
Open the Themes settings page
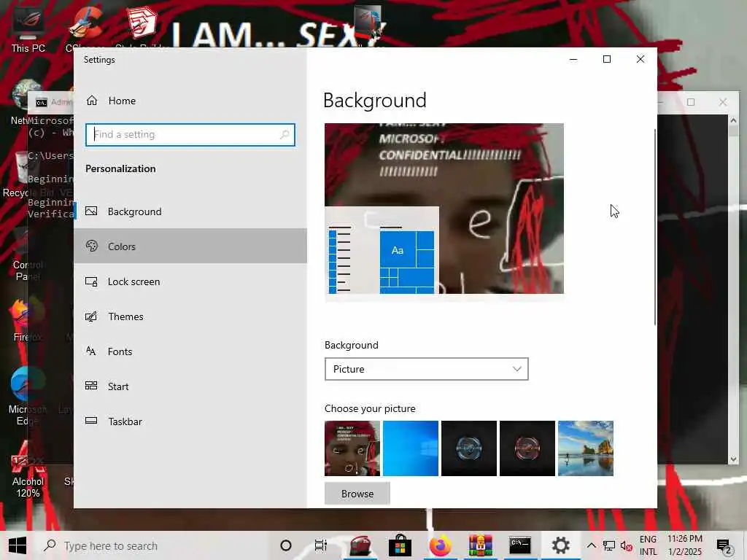coord(190,316)
